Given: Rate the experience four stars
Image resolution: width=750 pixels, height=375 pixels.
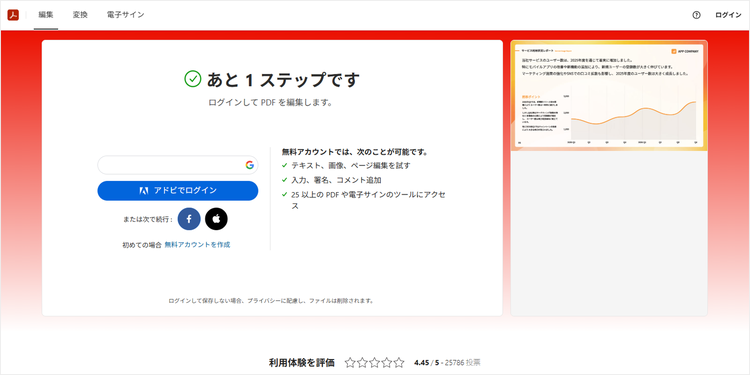Looking at the screenshot, I should click(x=386, y=363).
